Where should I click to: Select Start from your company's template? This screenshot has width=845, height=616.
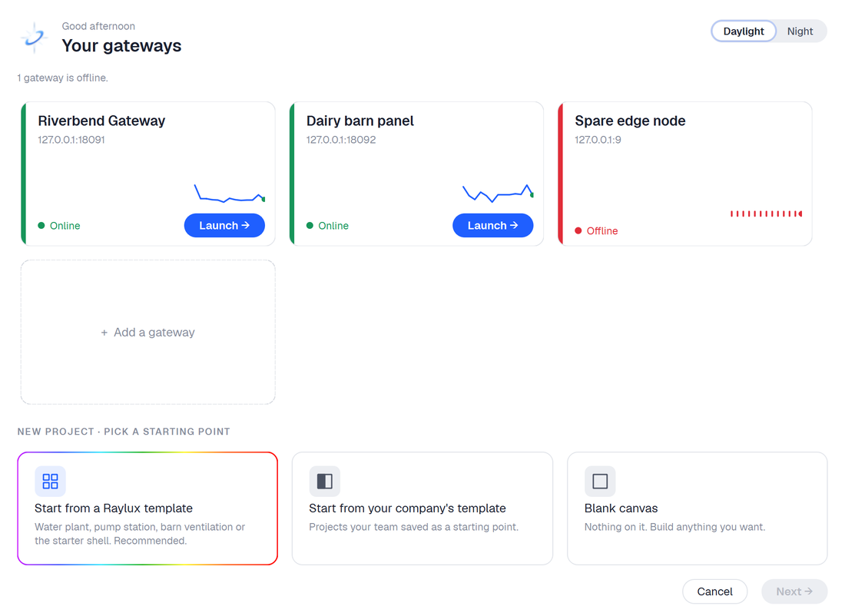click(x=422, y=508)
